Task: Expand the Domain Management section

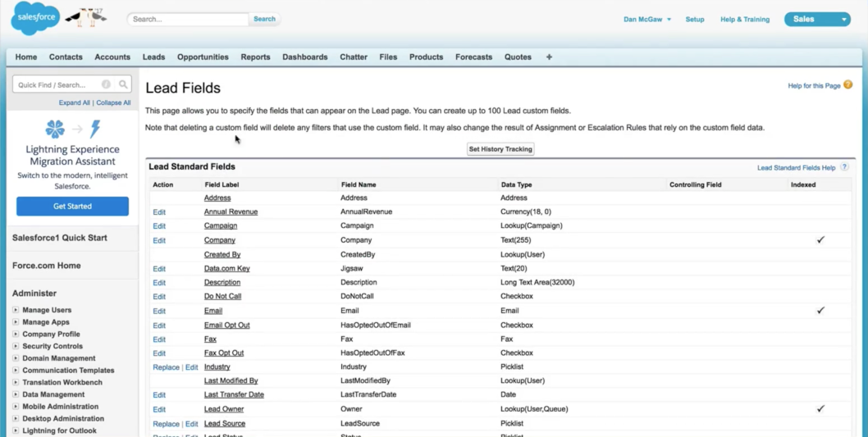Action: point(16,358)
